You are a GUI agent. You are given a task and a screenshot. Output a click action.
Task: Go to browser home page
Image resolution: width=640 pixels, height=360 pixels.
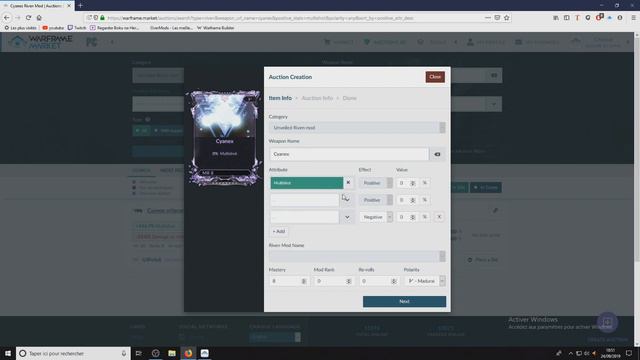pos(39,18)
